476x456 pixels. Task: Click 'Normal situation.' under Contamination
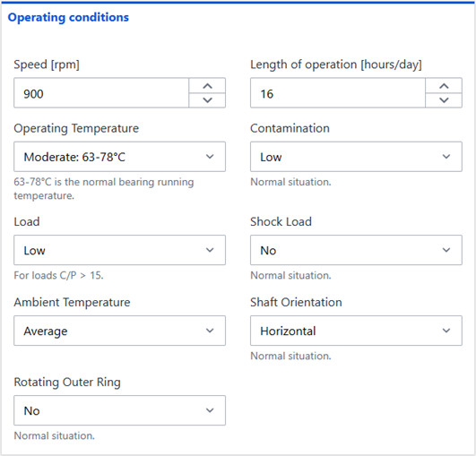pyautogui.click(x=290, y=182)
